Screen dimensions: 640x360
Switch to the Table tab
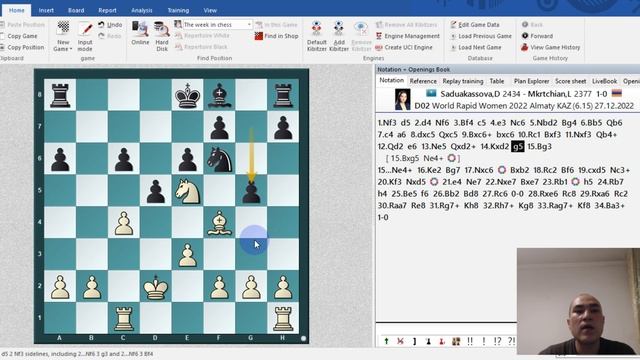click(497, 81)
